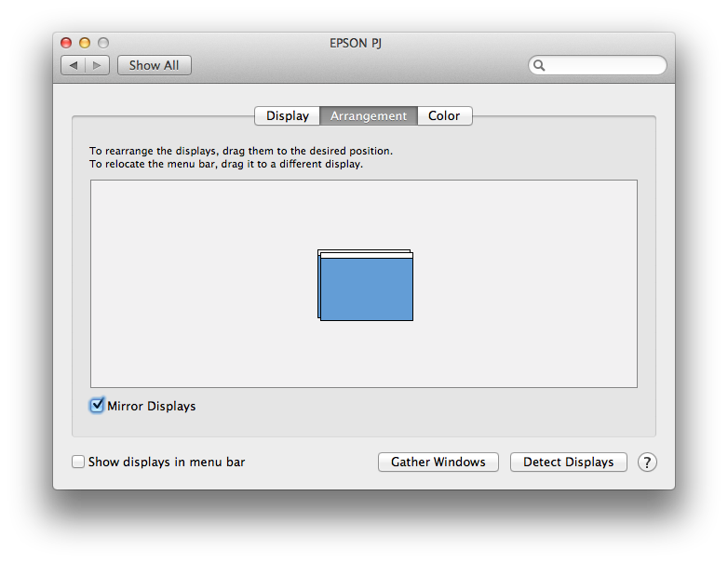Go forward using the right arrow button
Viewport: 728px width, 563px height.
98,65
